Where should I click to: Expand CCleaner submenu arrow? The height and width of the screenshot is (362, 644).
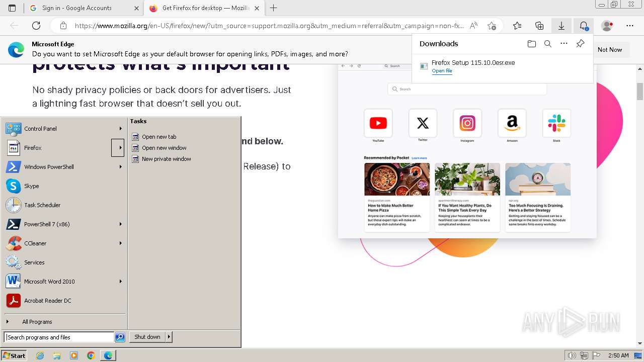click(120, 243)
